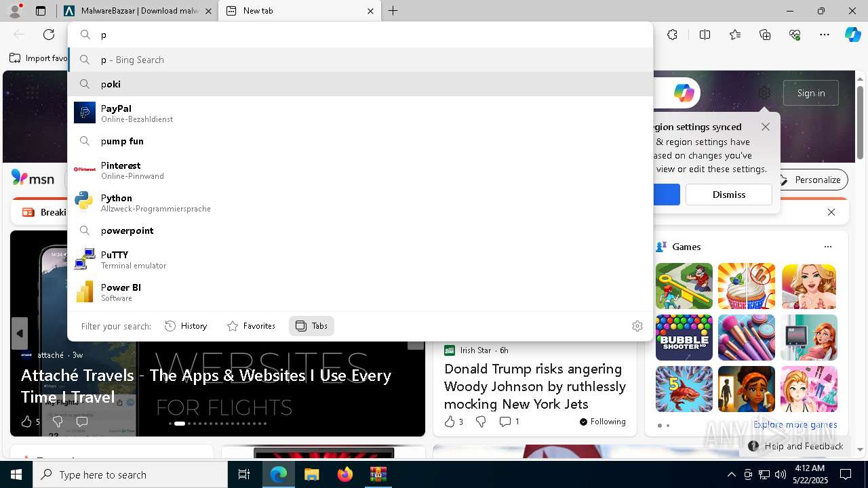Open Explore more games link
This screenshot has width=868, height=488.
[795, 425]
